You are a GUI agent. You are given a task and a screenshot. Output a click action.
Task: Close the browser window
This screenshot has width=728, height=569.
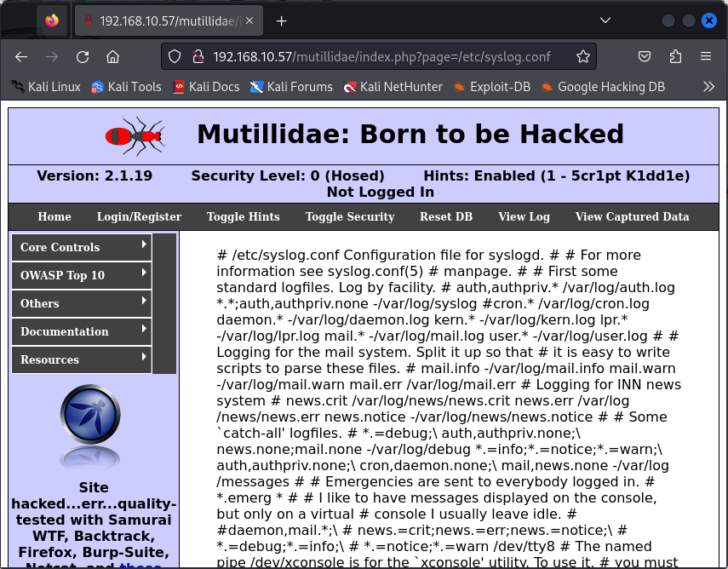(x=709, y=20)
